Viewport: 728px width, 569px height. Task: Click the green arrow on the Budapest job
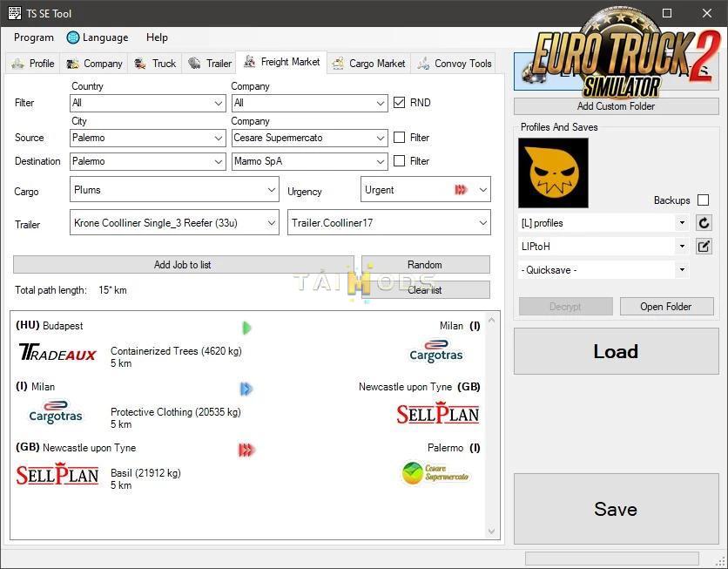pyautogui.click(x=246, y=328)
